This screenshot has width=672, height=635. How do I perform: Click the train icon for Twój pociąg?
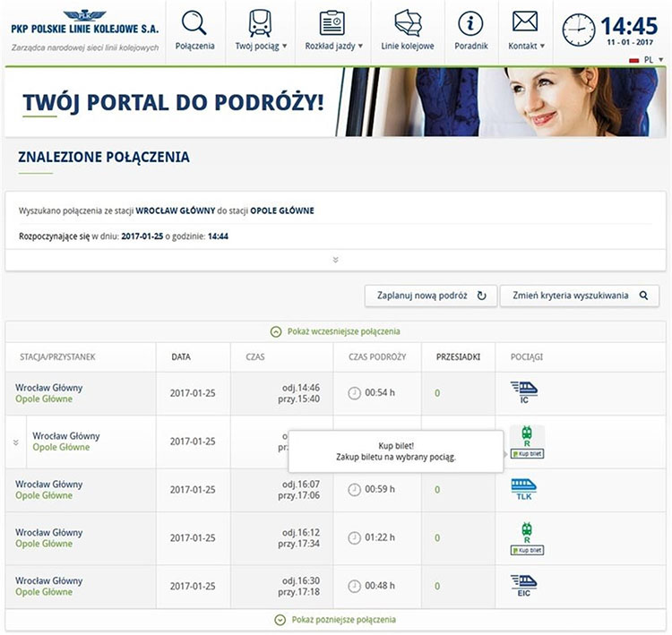click(260, 21)
